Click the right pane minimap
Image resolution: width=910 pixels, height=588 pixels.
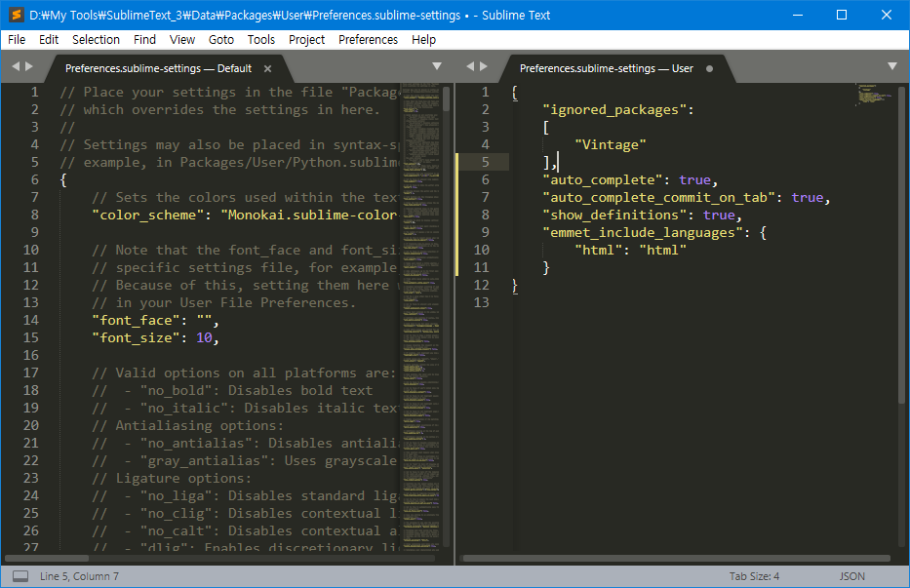(875, 96)
